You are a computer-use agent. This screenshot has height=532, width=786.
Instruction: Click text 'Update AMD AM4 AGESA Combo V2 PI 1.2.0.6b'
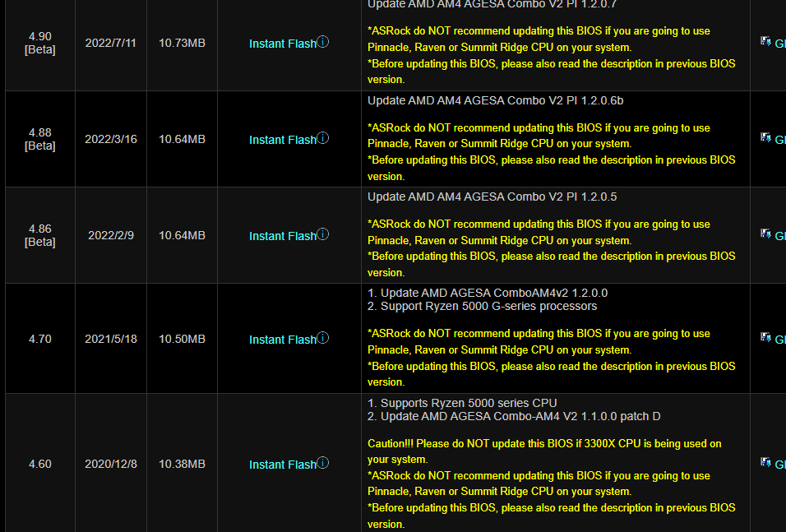click(495, 101)
